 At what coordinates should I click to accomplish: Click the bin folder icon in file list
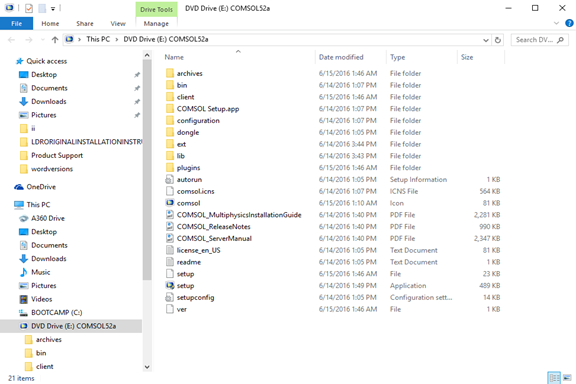[x=170, y=85]
